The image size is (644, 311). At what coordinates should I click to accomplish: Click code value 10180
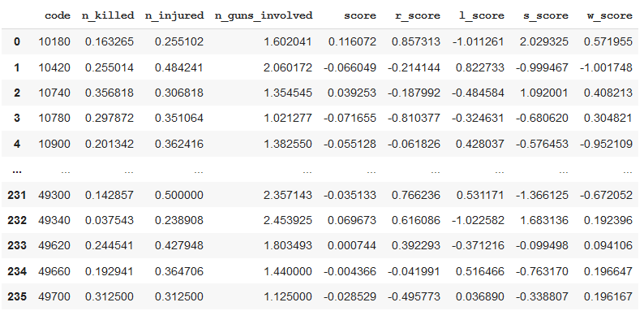[54, 41]
